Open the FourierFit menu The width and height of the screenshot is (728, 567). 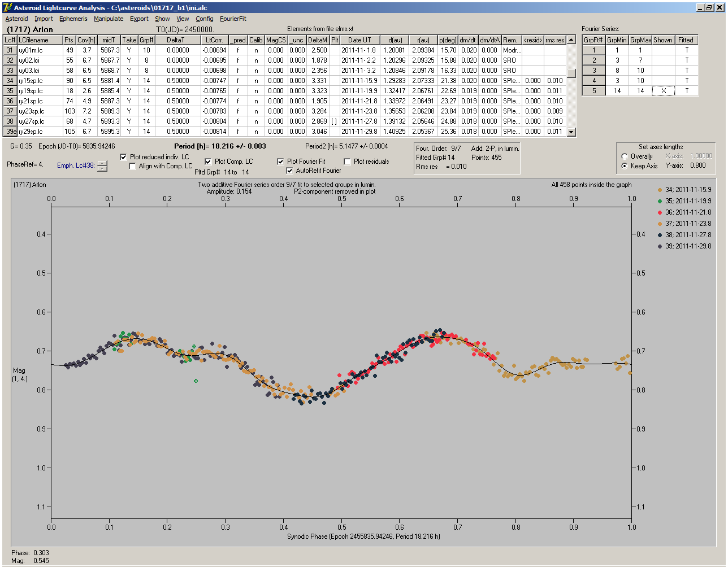tap(233, 19)
